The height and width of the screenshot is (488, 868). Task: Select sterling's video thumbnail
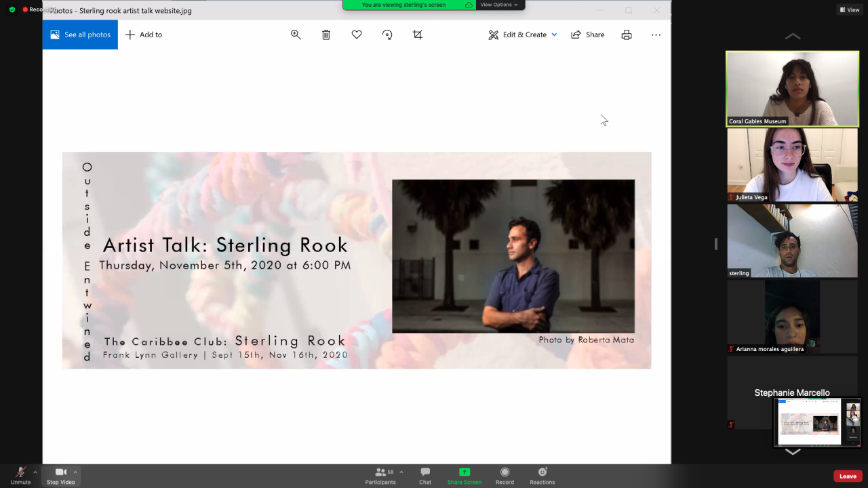pos(792,241)
